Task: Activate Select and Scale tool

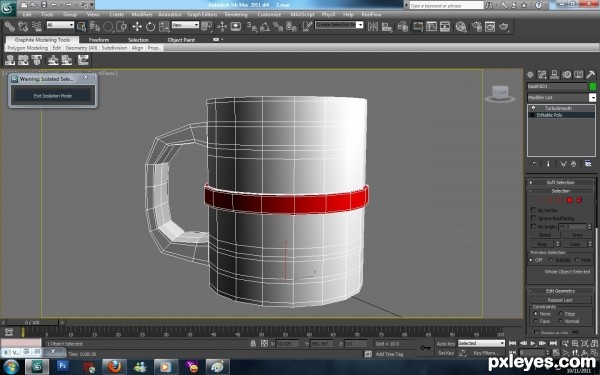Action: click(x=164, y=26)
